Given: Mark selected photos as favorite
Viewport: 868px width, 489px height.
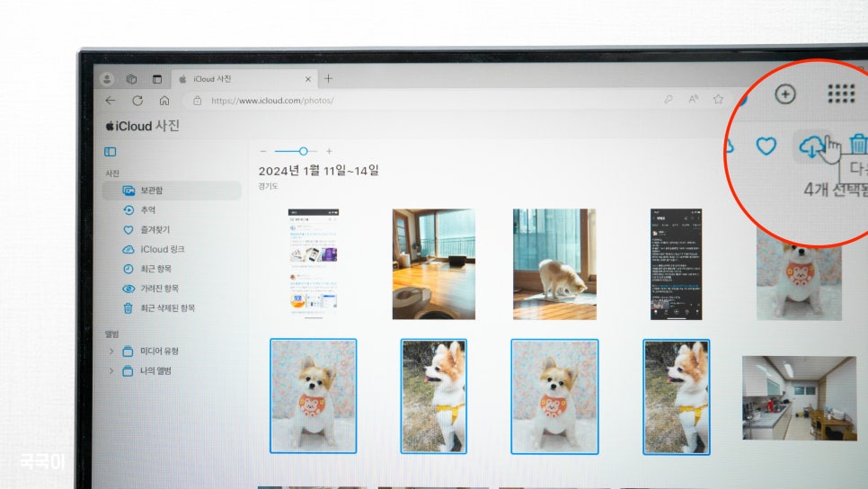Looking at the screenshot, I should click(x=766, y=147).
